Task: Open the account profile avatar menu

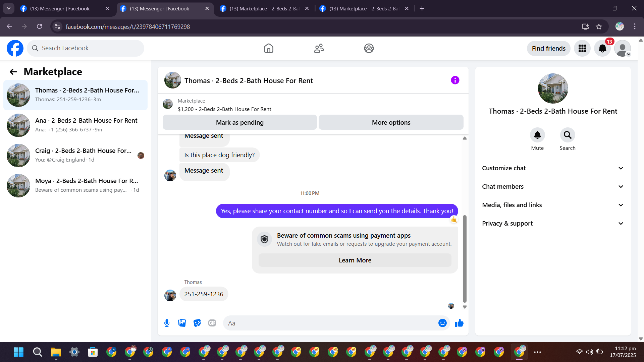Action: click(623, 49)
